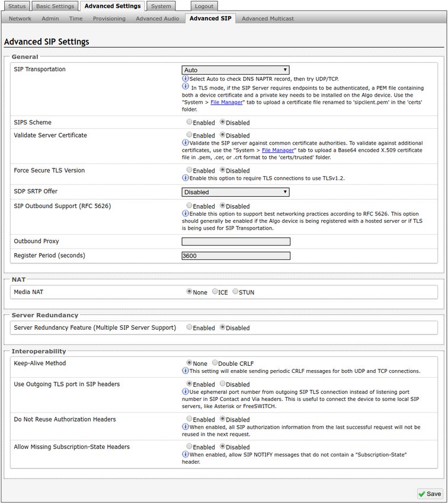Click info icon for Outgoing TLS port hint
448x504 pixels.
(185, 391)
